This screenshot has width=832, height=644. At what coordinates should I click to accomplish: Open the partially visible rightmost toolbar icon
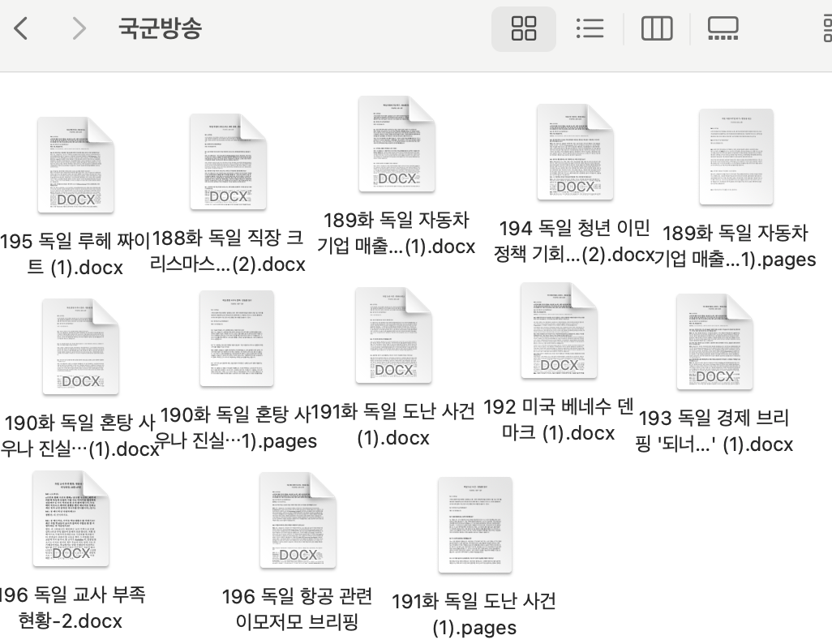coord(826,28)
